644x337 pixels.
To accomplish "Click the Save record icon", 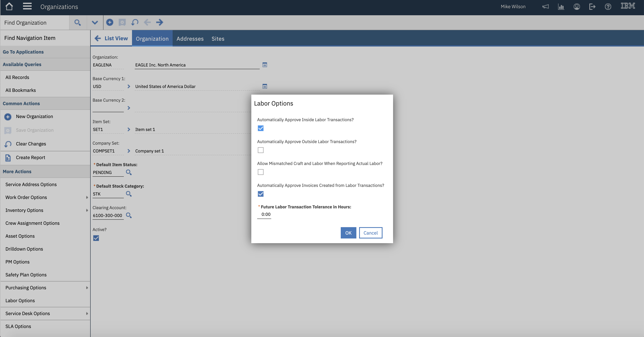I will (x=122, y=22).
